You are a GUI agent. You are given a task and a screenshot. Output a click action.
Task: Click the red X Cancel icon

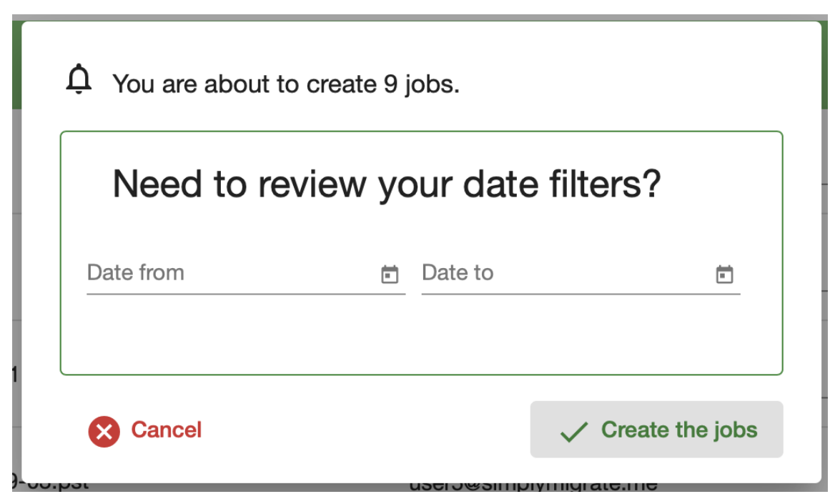[104, 431]
